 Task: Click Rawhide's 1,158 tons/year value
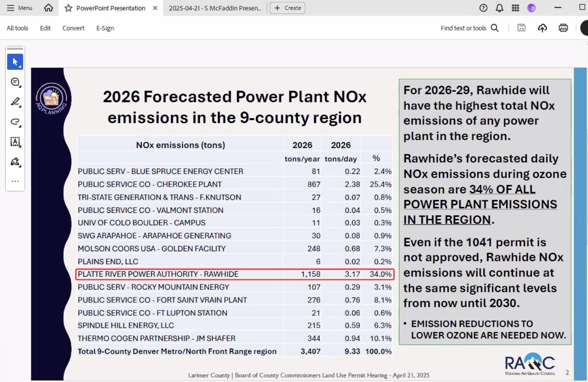point(311,274)
